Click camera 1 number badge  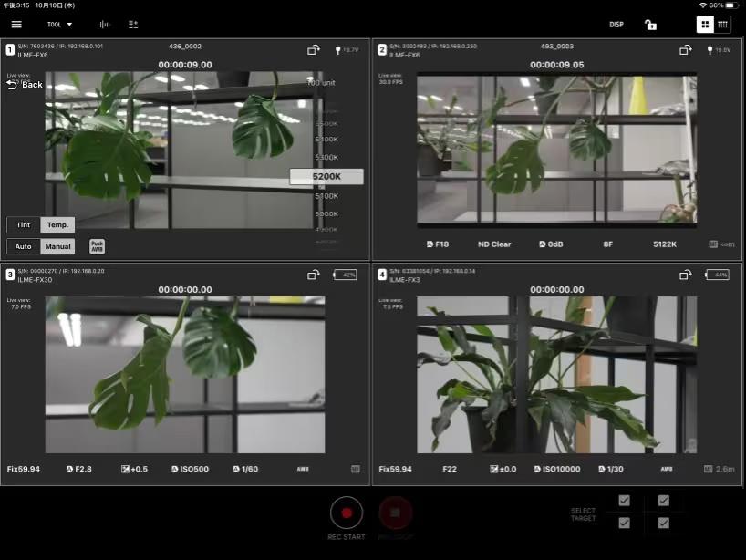pyautogui.click(x=10, y=50)
